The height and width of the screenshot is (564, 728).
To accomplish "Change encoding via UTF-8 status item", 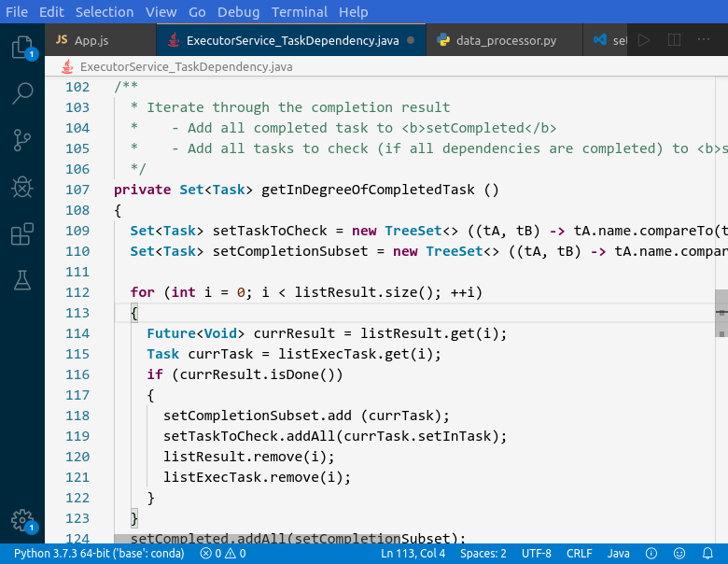I will pos(537,554).
